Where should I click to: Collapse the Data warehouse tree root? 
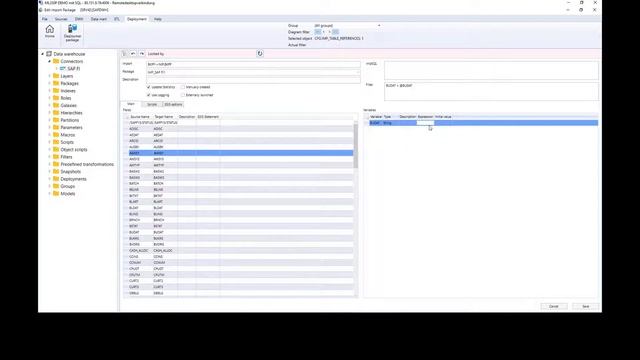pos(42,54)
